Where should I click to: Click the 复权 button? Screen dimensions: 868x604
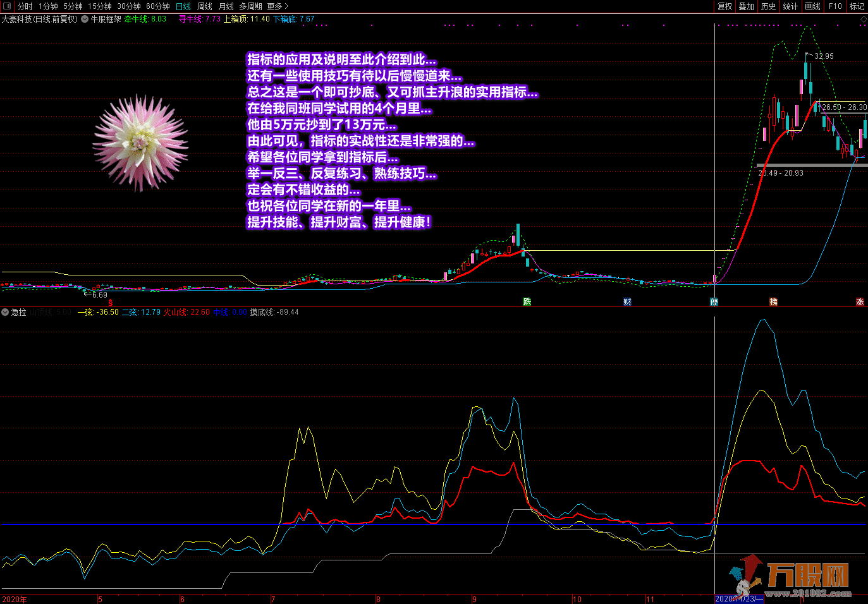click(724, 6)
